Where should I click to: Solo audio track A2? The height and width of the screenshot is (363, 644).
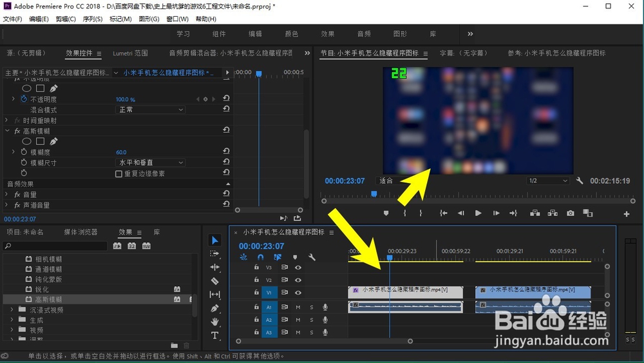pos(312,320)
